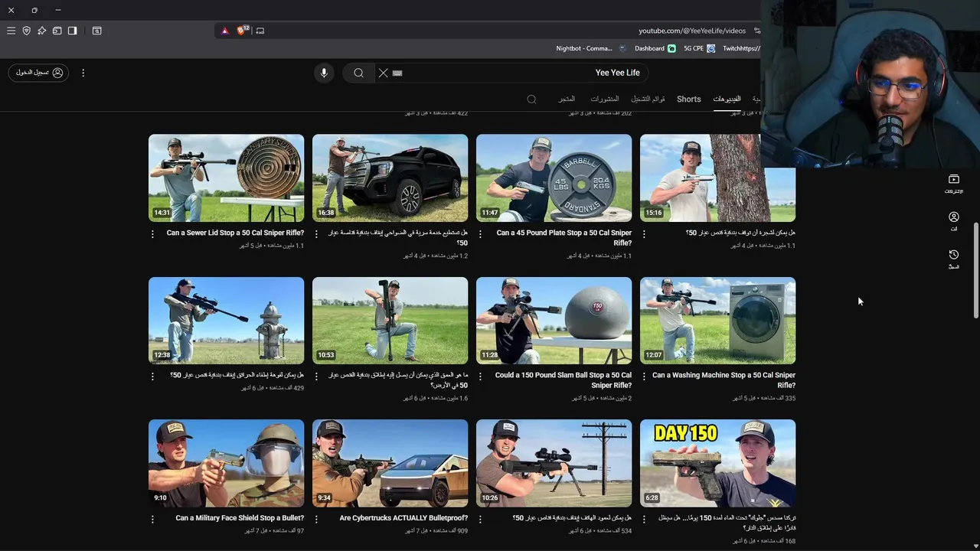This screenshot has height=551, width=980.
Task: Click the Brave Rewards triangle icon
Action: coord(224,31)
